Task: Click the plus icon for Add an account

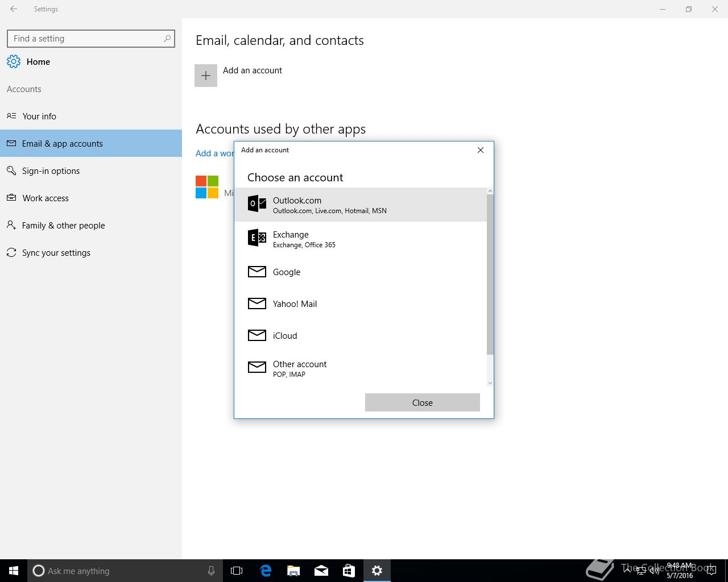Action: pos(206,76)
